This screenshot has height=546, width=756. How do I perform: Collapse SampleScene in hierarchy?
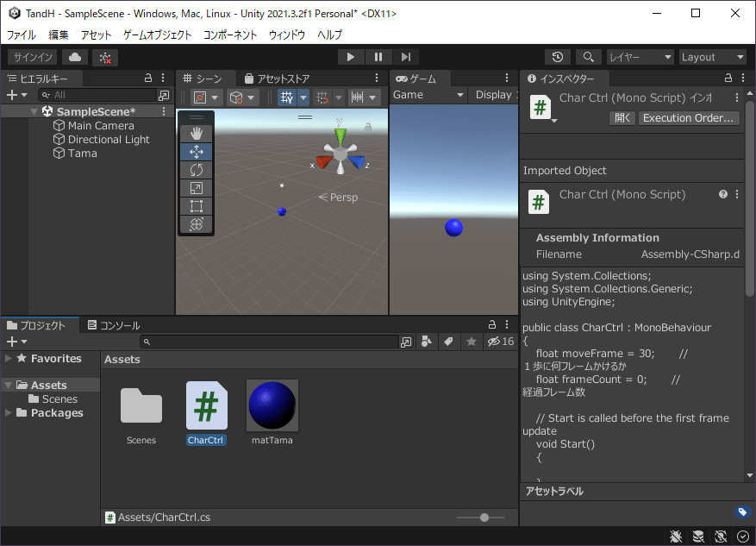pyautogui.click(x=34, y=112)
